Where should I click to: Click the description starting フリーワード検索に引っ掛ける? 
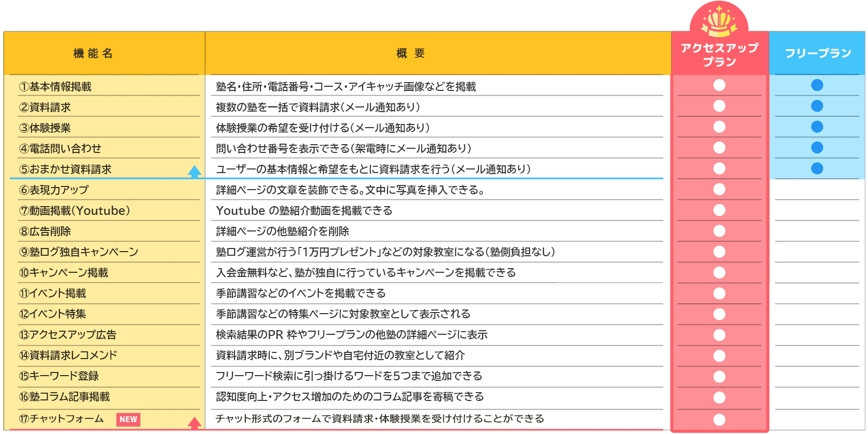click(x=349, y=376)
